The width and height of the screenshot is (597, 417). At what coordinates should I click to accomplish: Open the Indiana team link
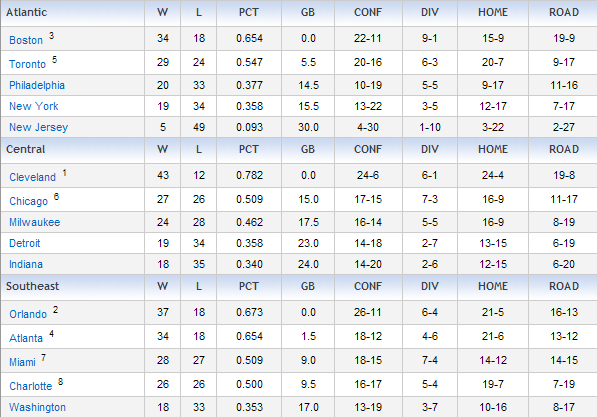point(26,264)
